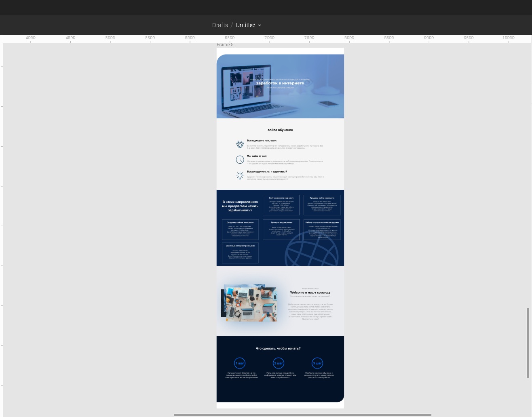The height and width of the screenshot is (417, 532).
Task: Open the Drafts breadcrumb link
Action: (220, 25)
